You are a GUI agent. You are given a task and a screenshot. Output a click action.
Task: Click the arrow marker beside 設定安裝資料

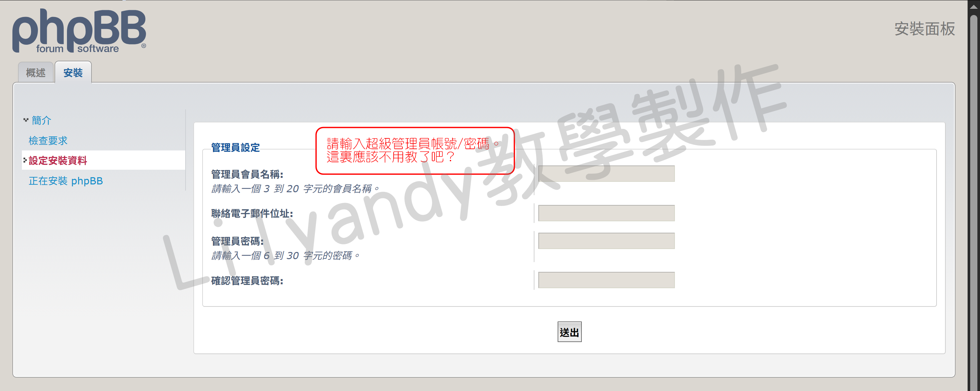25,160
